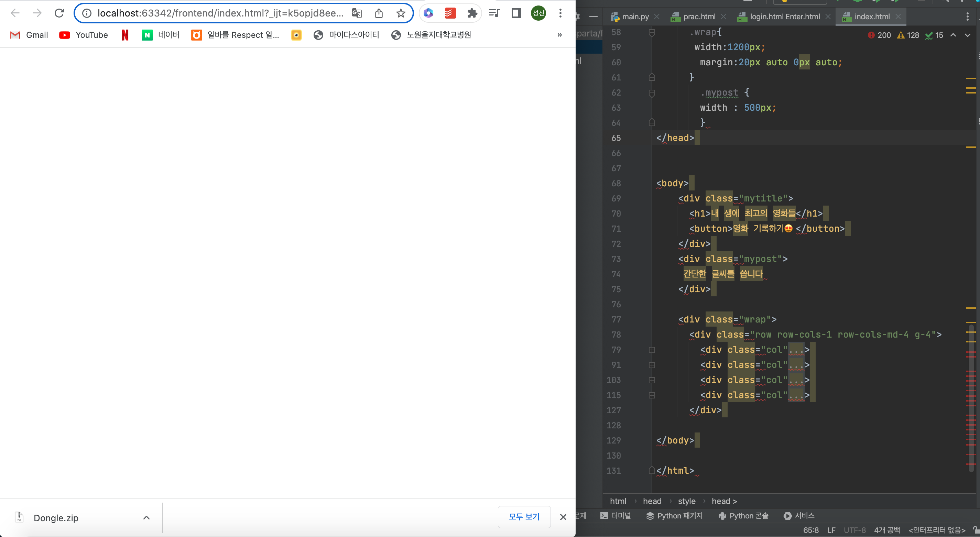Open the yellow icon-only bookmark
Image resolution: width=980 pixels, height=537 pixels.
coord(296,35)
